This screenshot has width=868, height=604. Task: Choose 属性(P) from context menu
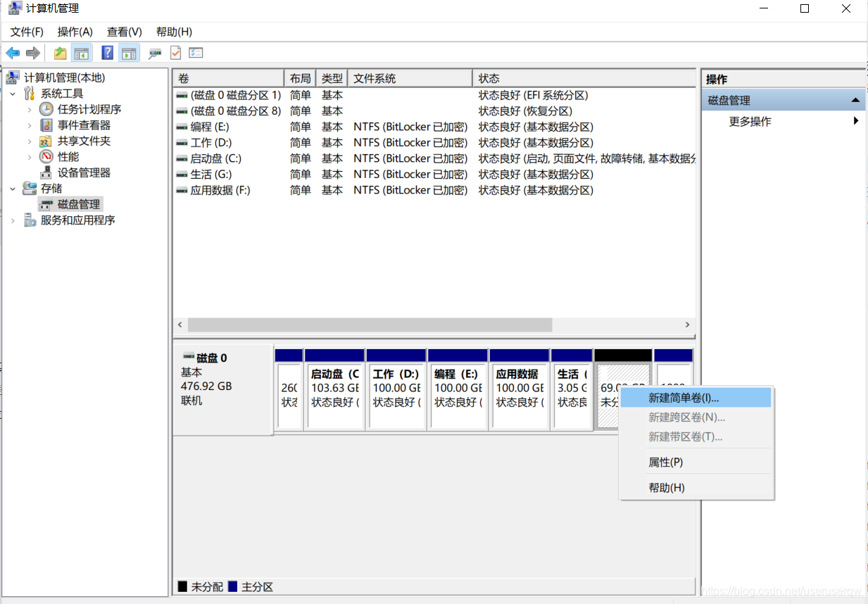click(x=696, y=463)
